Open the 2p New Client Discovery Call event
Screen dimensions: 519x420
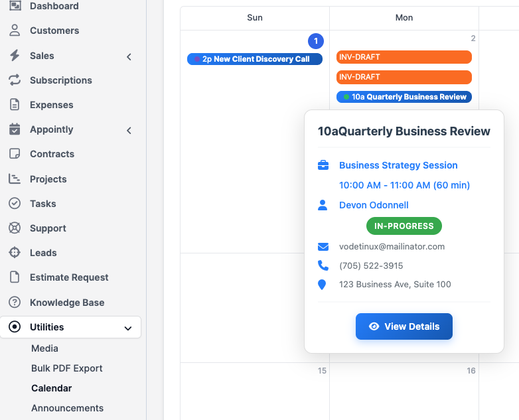[x=255, y=59]
